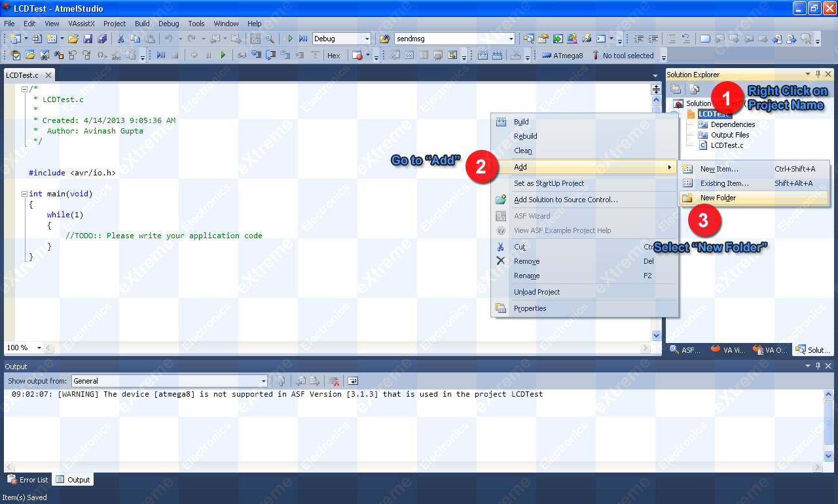Open the New Project icon dropdown arrow

click(x=26, y=39)
